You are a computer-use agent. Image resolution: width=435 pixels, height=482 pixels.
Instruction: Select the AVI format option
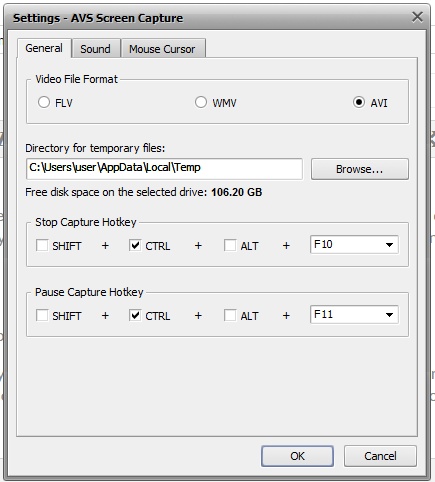click(359, 102)
